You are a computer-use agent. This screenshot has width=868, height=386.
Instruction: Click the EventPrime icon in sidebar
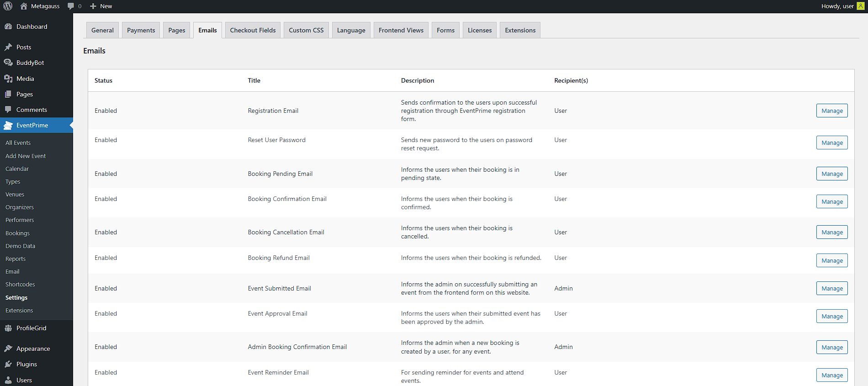click(8, 125)
